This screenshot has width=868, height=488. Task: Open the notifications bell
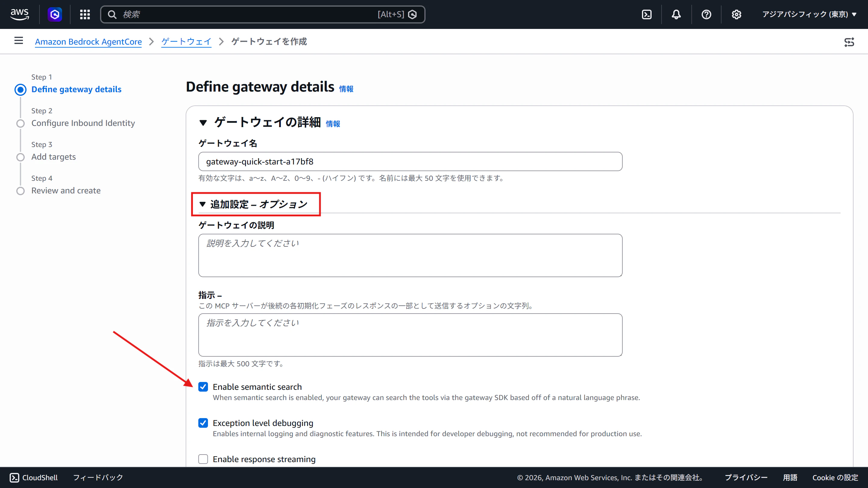(x=676, y=14)
